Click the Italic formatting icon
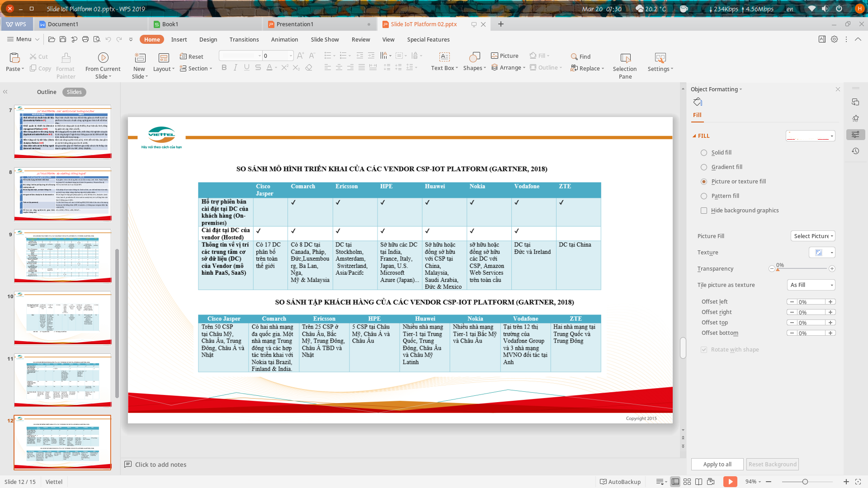 (235, 67)
